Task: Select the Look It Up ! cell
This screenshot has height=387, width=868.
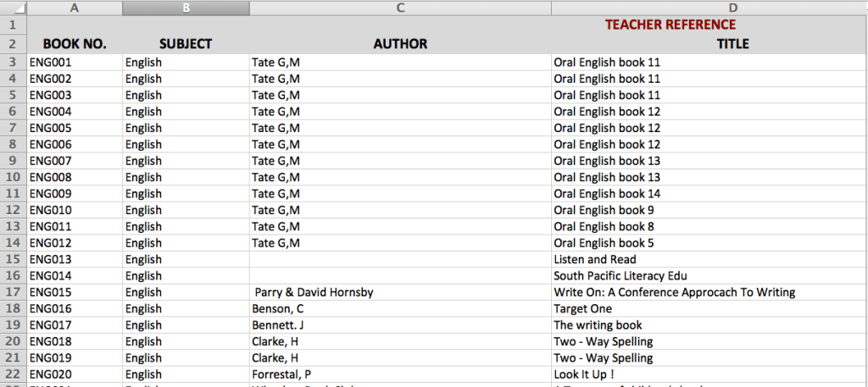Action: (709, 374)
